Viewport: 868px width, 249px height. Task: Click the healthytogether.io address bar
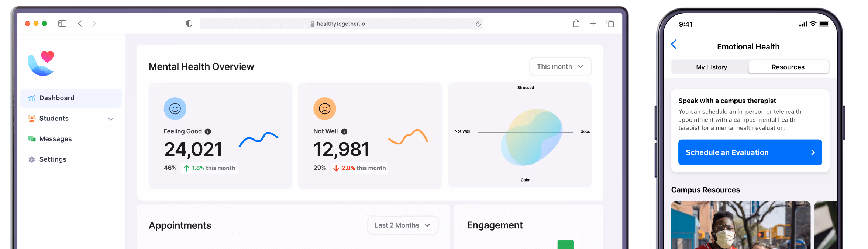(341, 24)
